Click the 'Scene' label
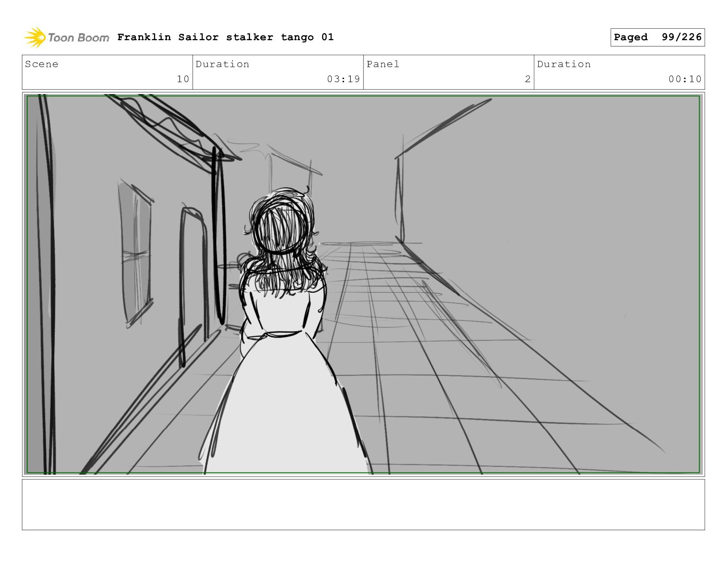The width and height of the screenshot is (728, 563). tap(41, 64)
